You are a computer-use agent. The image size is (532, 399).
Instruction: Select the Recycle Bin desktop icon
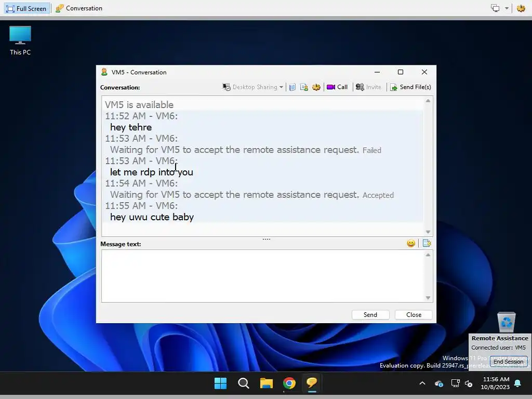pyautogui.click(x=506, y=322)
